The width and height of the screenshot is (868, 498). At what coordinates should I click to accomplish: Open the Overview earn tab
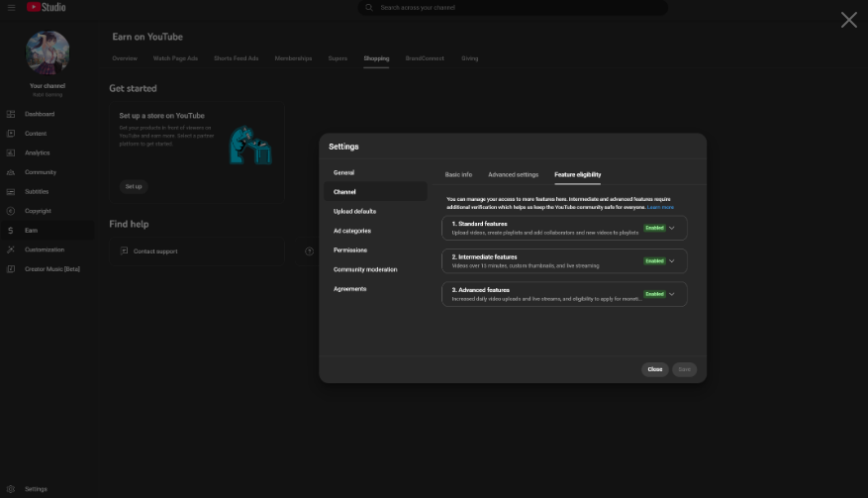[x=125, y=58]
